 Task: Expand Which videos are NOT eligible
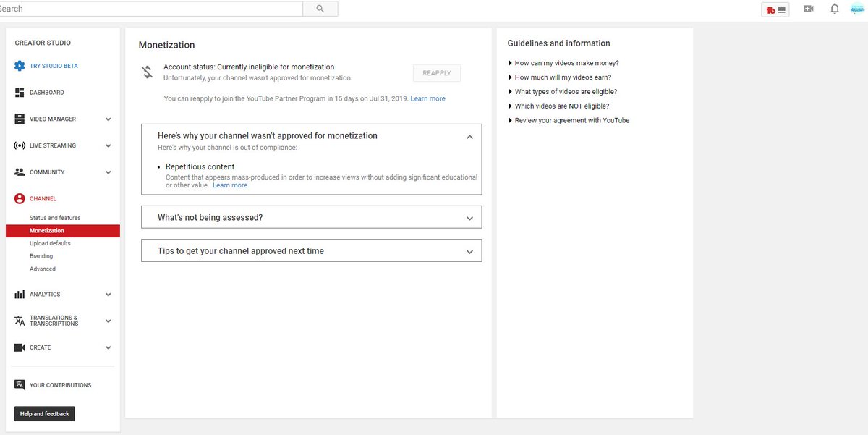(x=559, y=106)
